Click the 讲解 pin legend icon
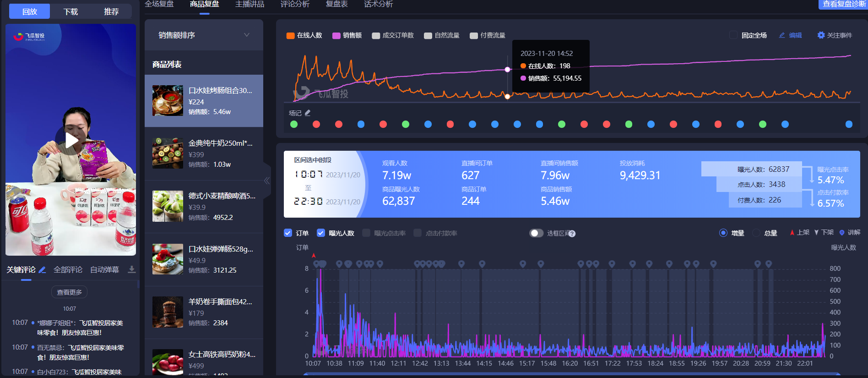 pyautogui.click(x=841, y=233)
